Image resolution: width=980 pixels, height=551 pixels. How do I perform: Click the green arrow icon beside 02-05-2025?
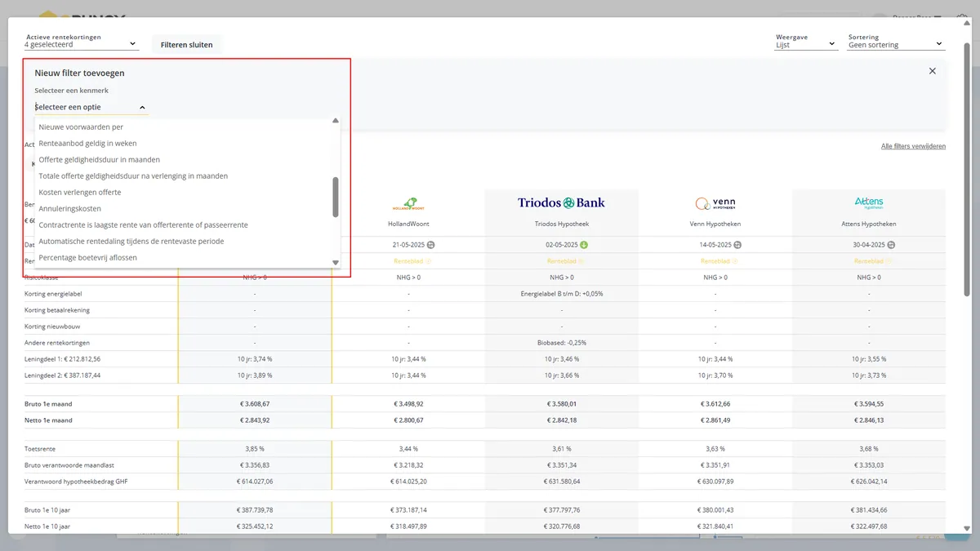(585, 245)
